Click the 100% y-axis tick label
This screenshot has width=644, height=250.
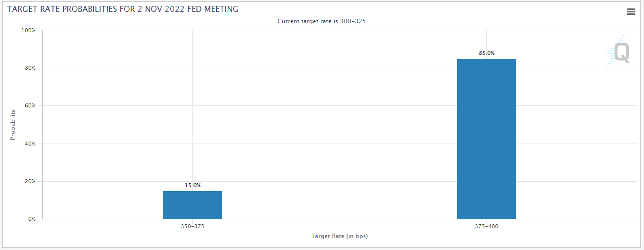(x=29, y=30)
